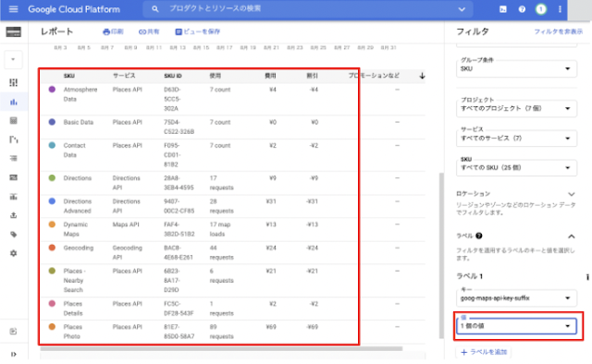The image size is (592, 364).
Task: Save the view with ビューを保存
Action: 197,31
